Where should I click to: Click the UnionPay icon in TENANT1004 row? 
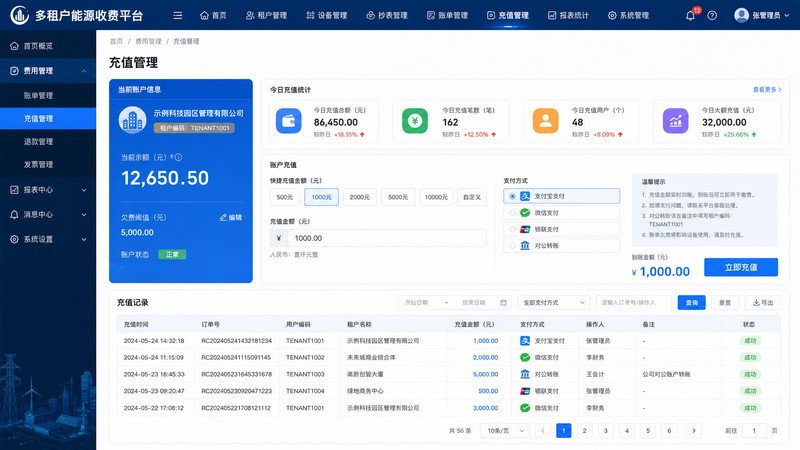point(524,391)
